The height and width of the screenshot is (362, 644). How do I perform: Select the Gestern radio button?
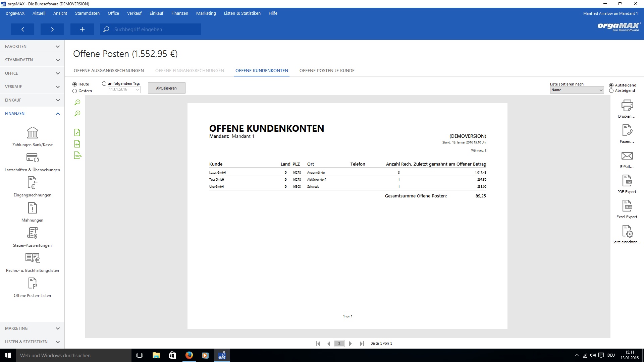point(75,91)
